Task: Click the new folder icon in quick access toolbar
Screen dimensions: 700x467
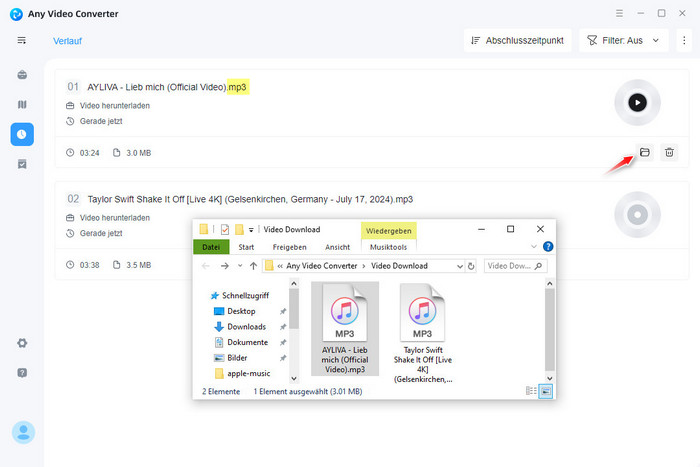Action: (x=239, y=229)
